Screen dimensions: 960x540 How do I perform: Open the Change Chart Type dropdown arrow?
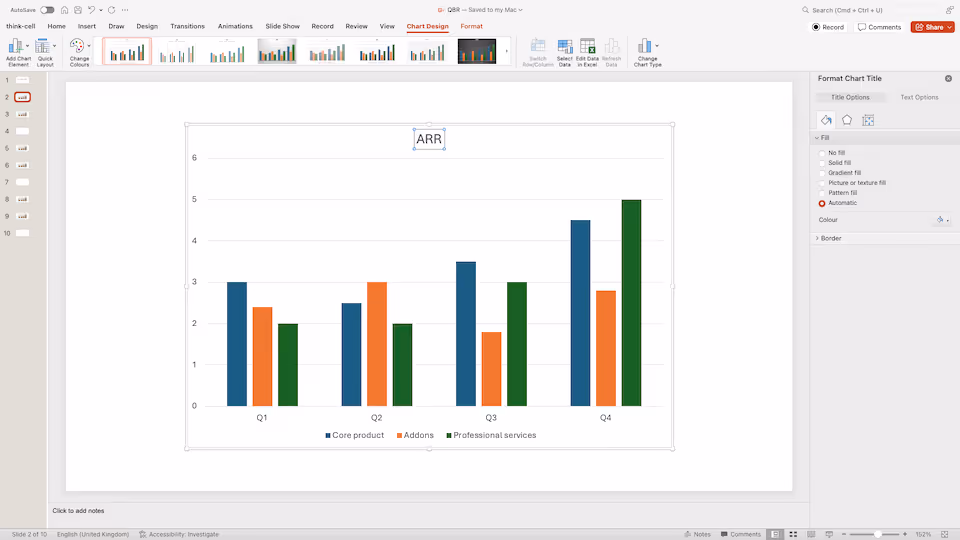657,46
